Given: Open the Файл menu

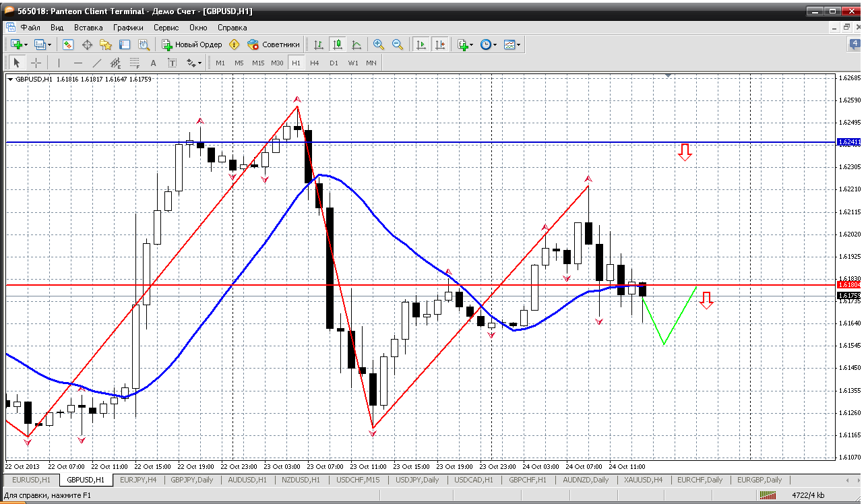Looking at the screenshot, I should tap(30, 28).
